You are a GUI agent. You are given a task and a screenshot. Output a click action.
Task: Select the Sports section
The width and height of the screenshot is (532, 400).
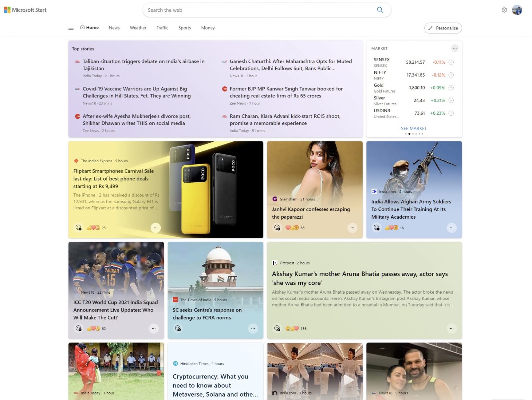pyautogui.click(x=185, y=28)
